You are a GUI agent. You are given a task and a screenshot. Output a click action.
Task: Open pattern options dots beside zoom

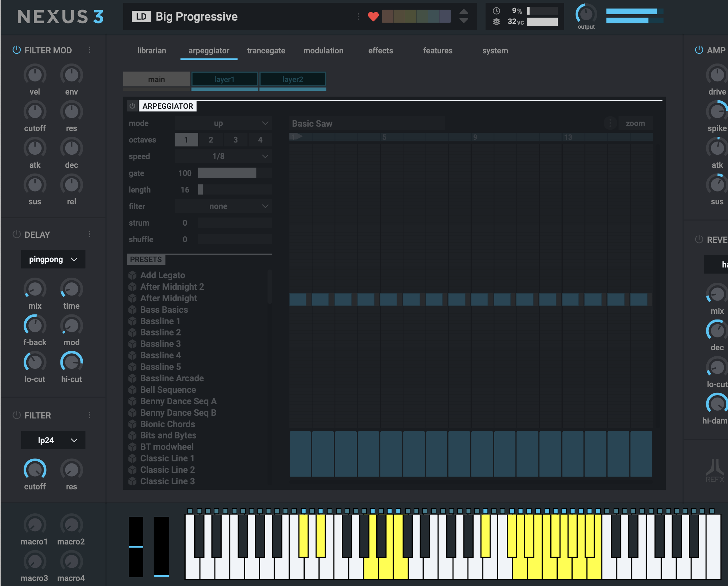pyautogui.click(x=610, y=123)
